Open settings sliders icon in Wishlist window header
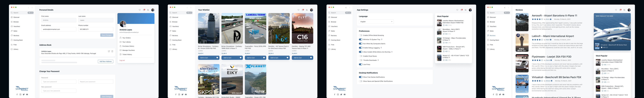This screenshot has height=98, width=644. pyautogui.click(x=307, y=10)
